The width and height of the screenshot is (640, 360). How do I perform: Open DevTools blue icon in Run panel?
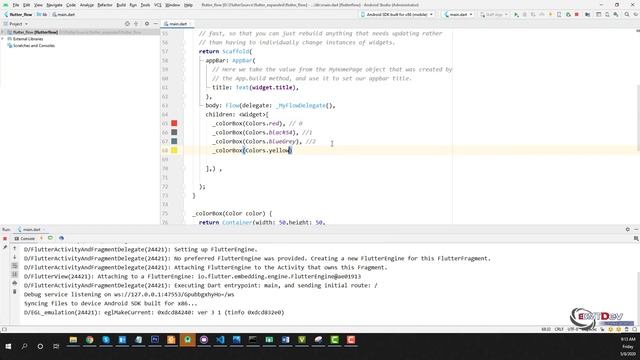(x=61, y=238)
